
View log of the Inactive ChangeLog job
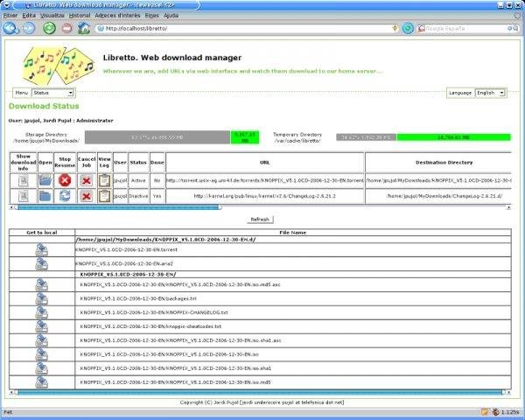click(x=104, y=196)
